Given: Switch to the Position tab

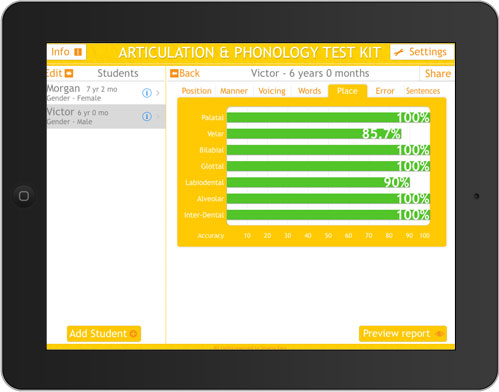Looking at the screenshot, I should [196, 91].
